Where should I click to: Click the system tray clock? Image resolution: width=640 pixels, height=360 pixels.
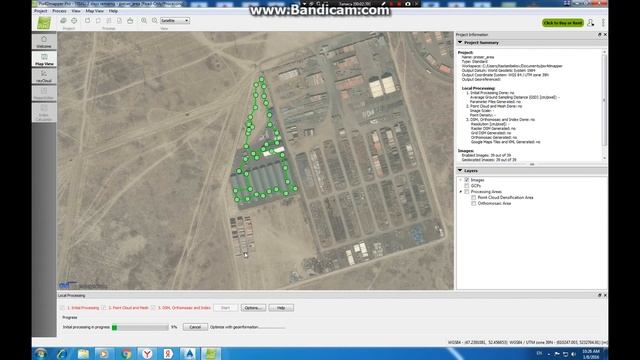(591, 354)
